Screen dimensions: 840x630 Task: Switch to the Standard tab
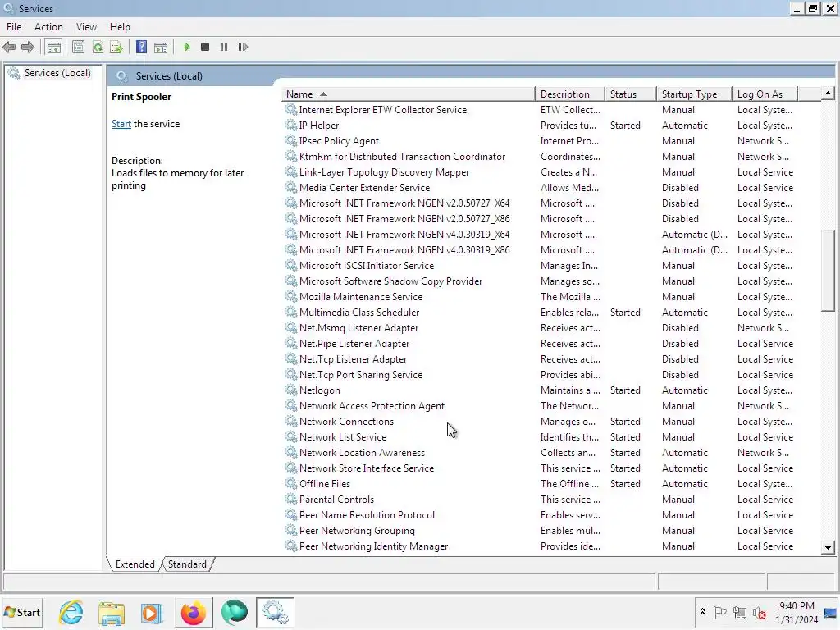click(x=187, y=564)
